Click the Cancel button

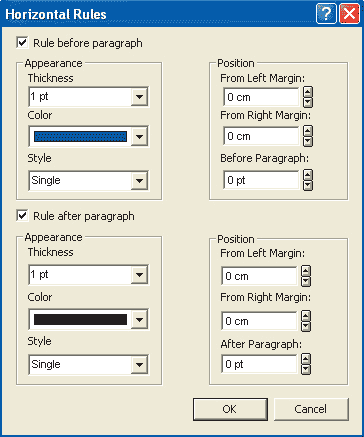(x=311, y=409)
